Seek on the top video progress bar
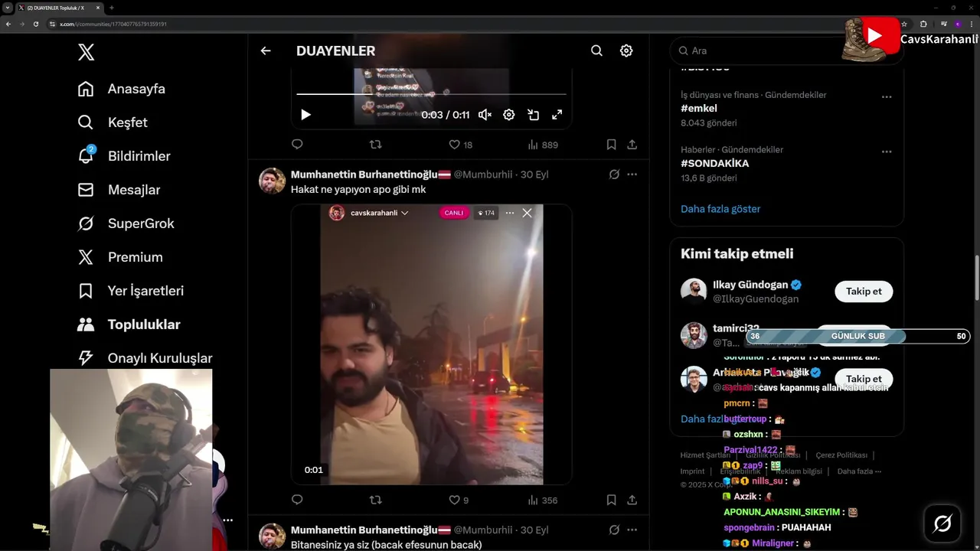Image resolution: width=980 pixels, height=551 pixels. coord(432,94)
